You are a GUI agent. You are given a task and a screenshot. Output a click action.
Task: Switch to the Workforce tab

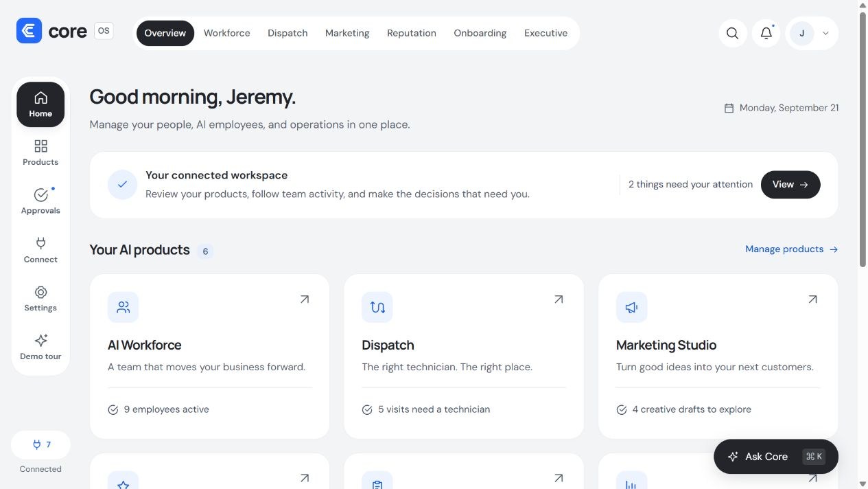227,33
